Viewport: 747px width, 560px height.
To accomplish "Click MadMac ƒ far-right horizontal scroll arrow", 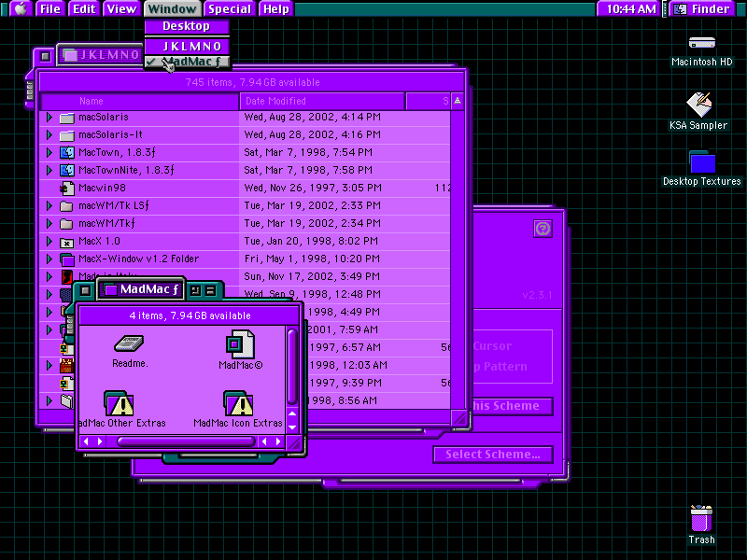I will [278, 441].
